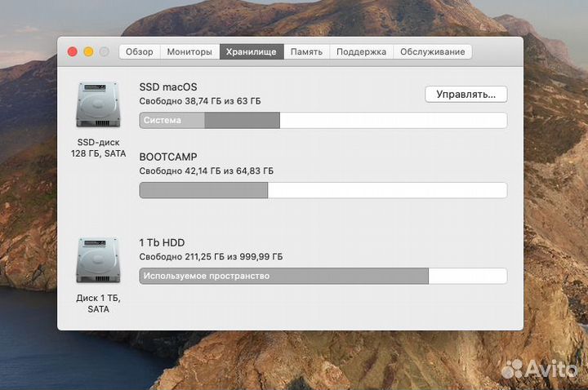This screenshot has height=390, width=588.
Task: Open the Память tab
Action: 306,51
